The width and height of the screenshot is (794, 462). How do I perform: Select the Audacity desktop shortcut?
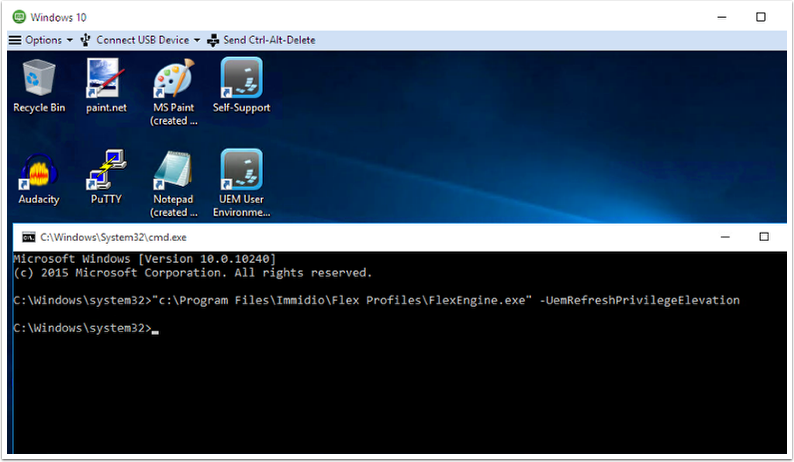pos(38,177)
